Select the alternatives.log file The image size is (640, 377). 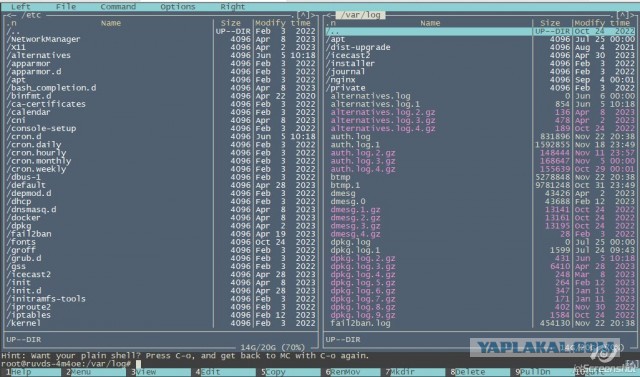(x=480, y=96)
